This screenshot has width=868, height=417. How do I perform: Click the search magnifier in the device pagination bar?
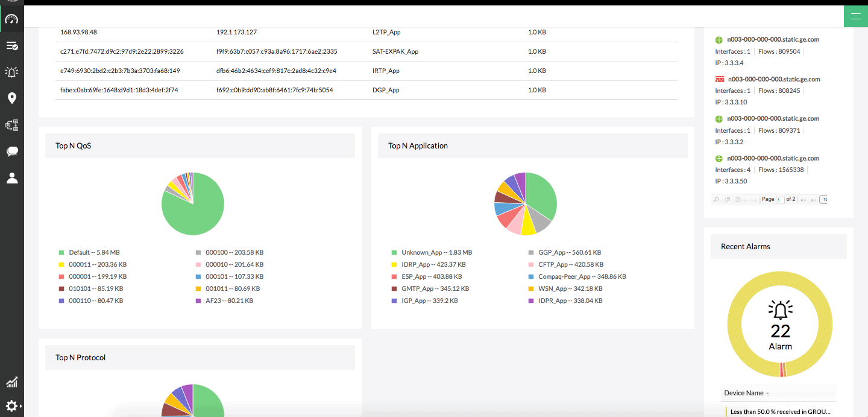[716, 199]
